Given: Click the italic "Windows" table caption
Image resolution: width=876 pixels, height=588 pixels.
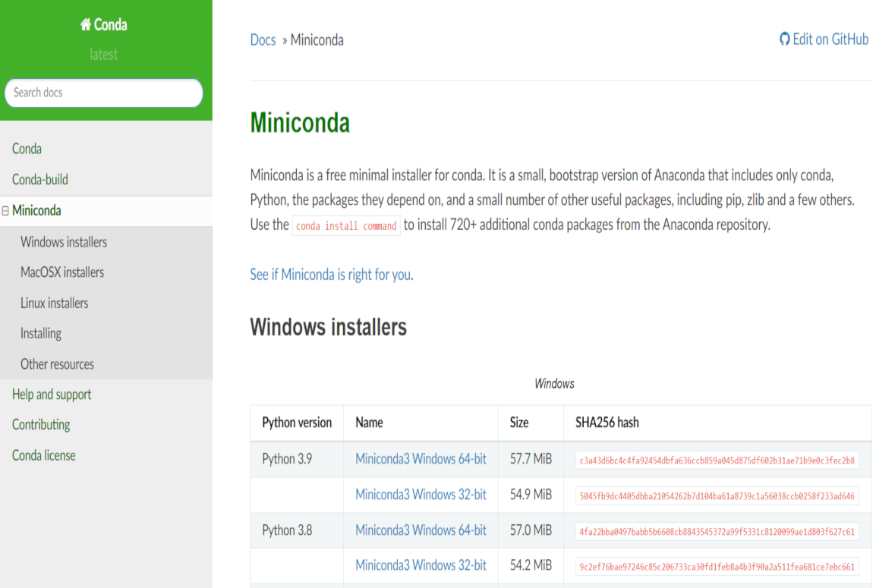Looking at the screenshot, I should pyautogui.click(x=554, y=384).
